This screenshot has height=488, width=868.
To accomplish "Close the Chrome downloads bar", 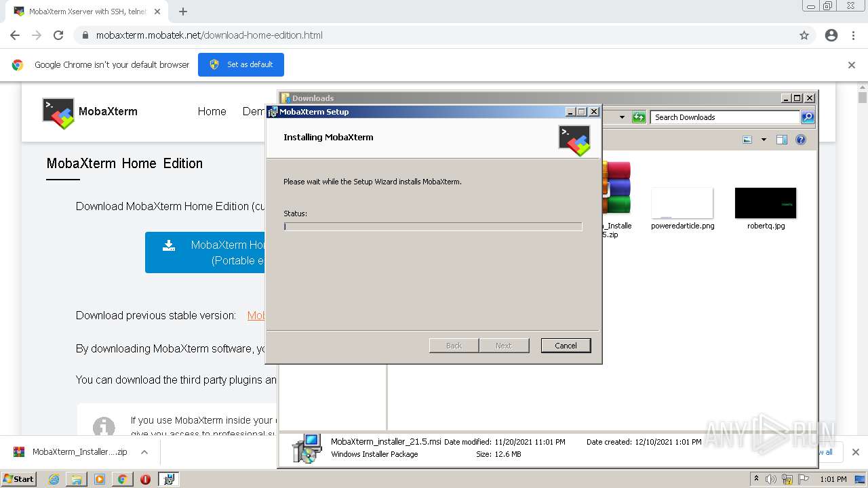I will point(855,452).
